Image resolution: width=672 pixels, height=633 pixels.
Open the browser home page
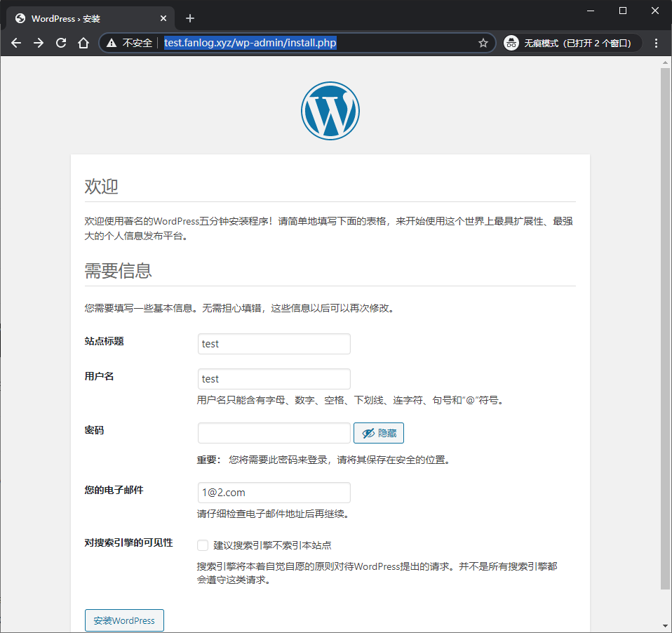point(83,43)
